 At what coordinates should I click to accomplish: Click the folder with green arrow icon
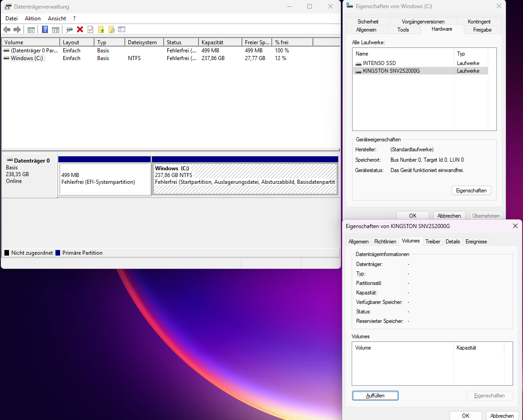pos(101,30)
